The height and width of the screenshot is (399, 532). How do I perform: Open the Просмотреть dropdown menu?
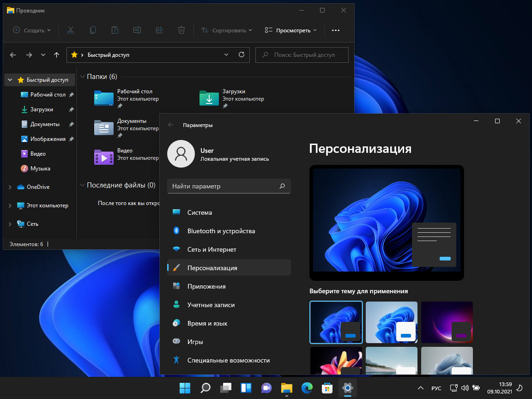pos(291,30)
